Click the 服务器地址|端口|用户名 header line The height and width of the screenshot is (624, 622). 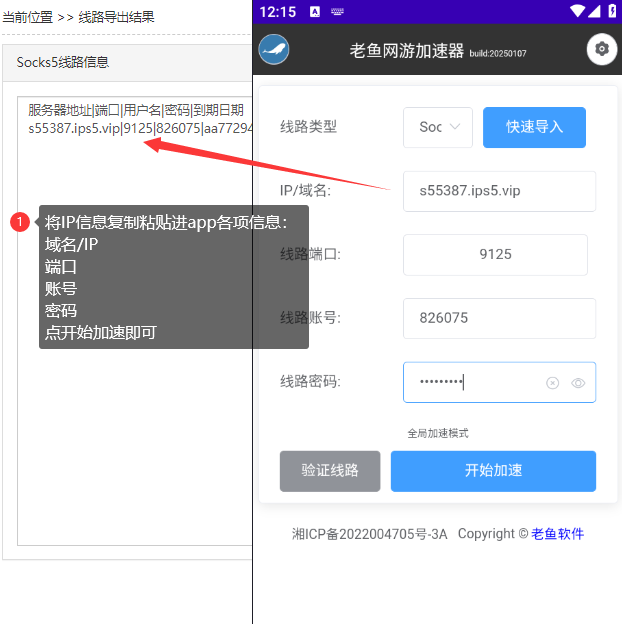[x=136, y=110]
